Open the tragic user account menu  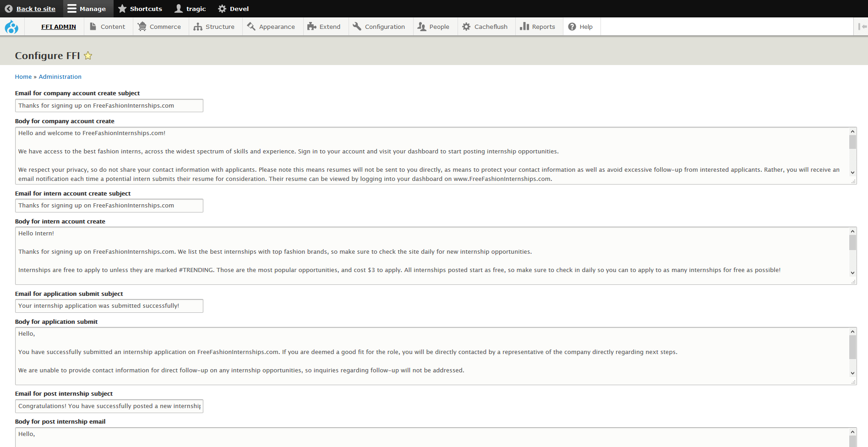click(191, 9)
